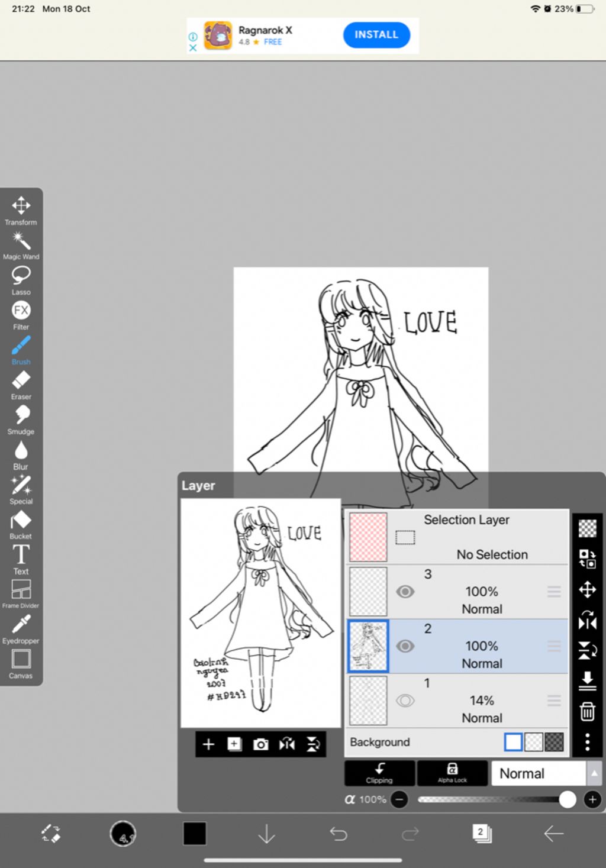Screen dimensions: 606x868
Task: Select the Text tool
Action: coord(21,560)
